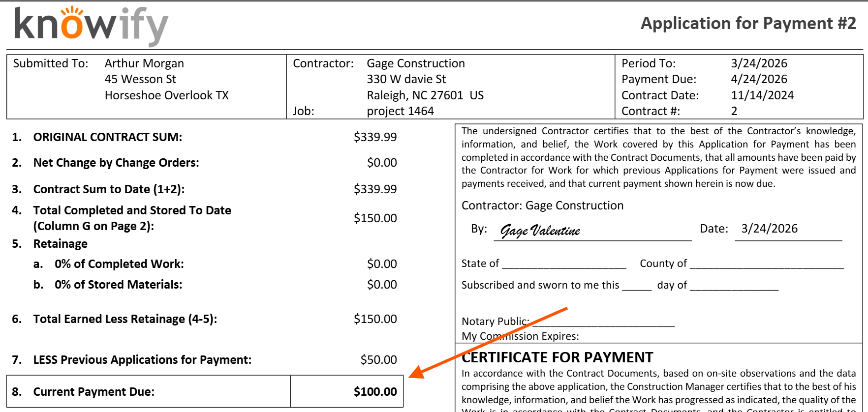Click the Knowify logo
This screenshot has height=412, width=868.
pos(91,26)
